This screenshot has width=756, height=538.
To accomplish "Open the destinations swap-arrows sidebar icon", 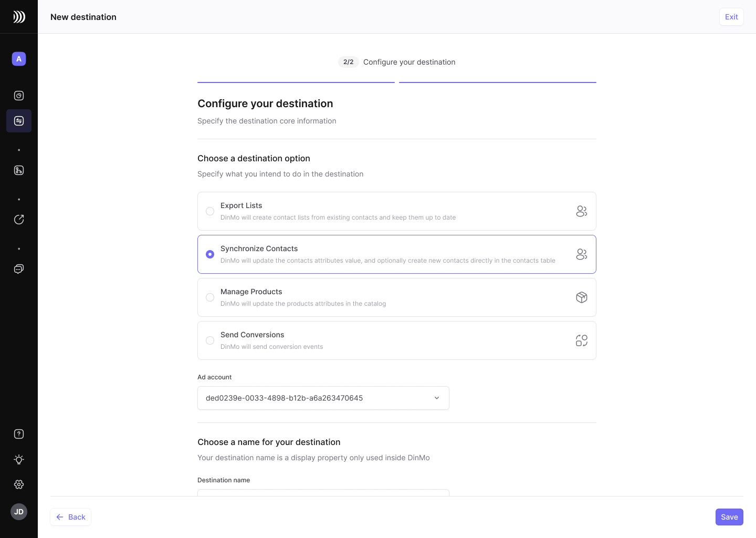I will (19, 121).
